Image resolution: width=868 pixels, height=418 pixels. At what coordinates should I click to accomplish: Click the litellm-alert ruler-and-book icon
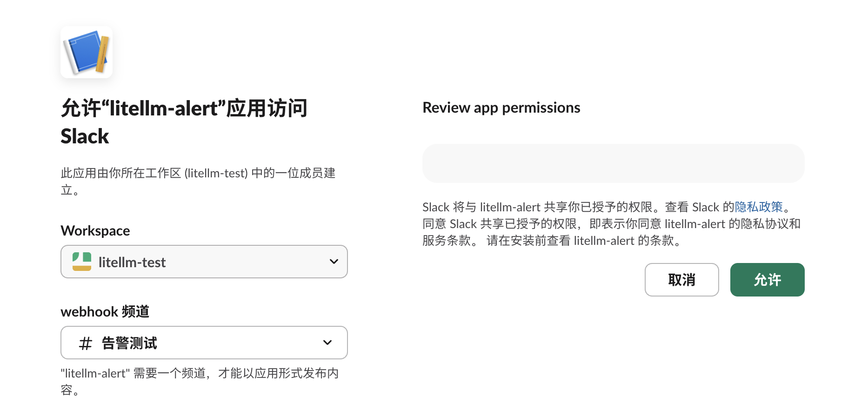coord(87,52)
